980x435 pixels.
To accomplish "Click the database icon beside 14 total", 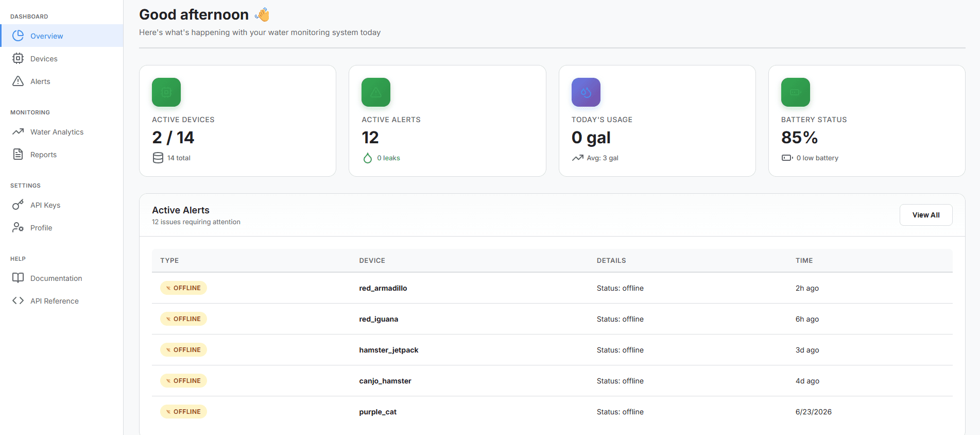I will click(x=158, y=158).
